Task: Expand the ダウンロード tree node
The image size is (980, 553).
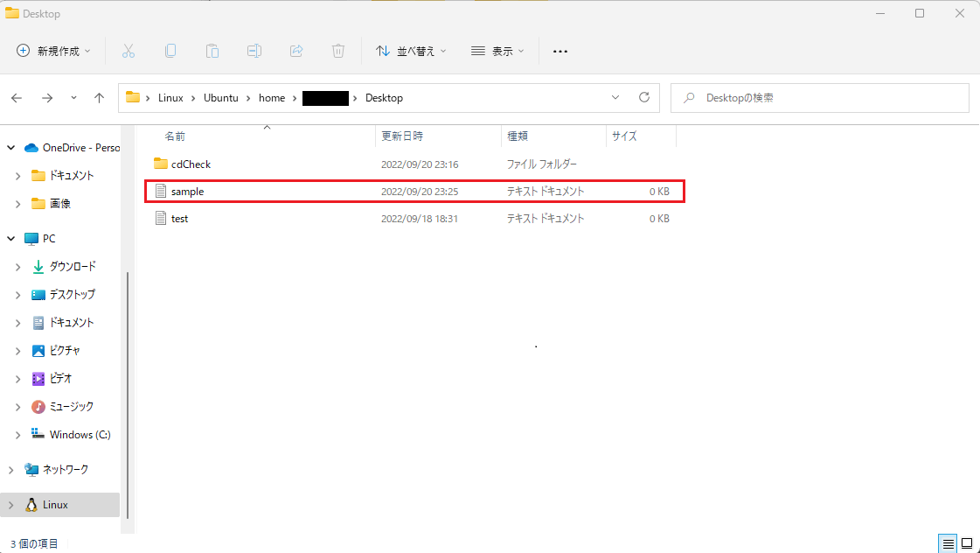Action: (x=18, y=267)
